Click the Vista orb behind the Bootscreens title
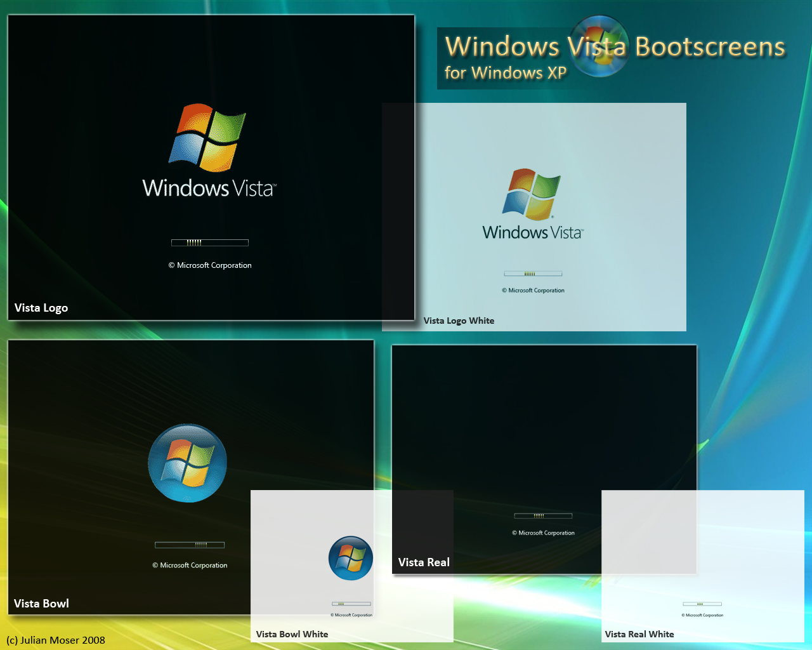This screenshot has width=812, height=650. tap(599, 46)
